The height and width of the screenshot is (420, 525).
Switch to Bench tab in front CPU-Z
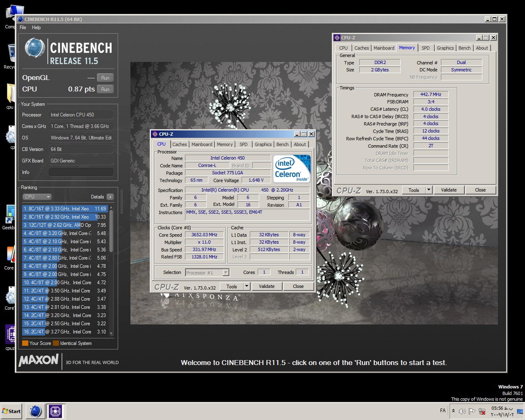tap(283, 144)
